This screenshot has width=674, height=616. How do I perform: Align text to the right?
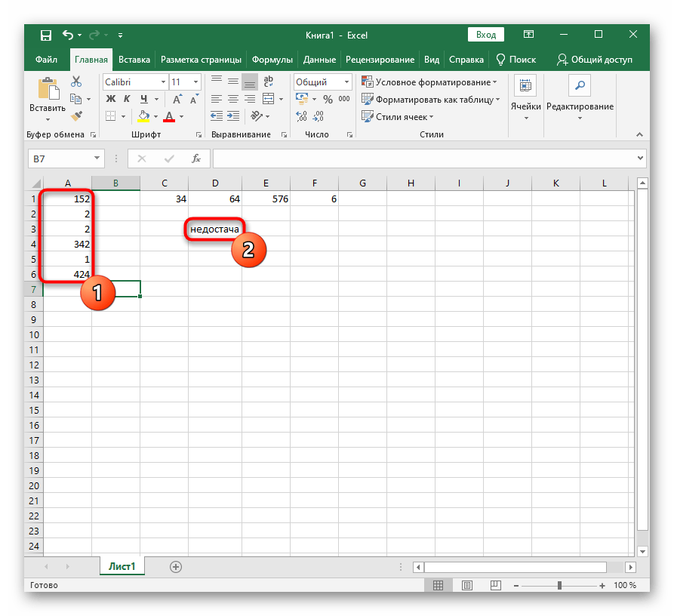coord(250,100)
